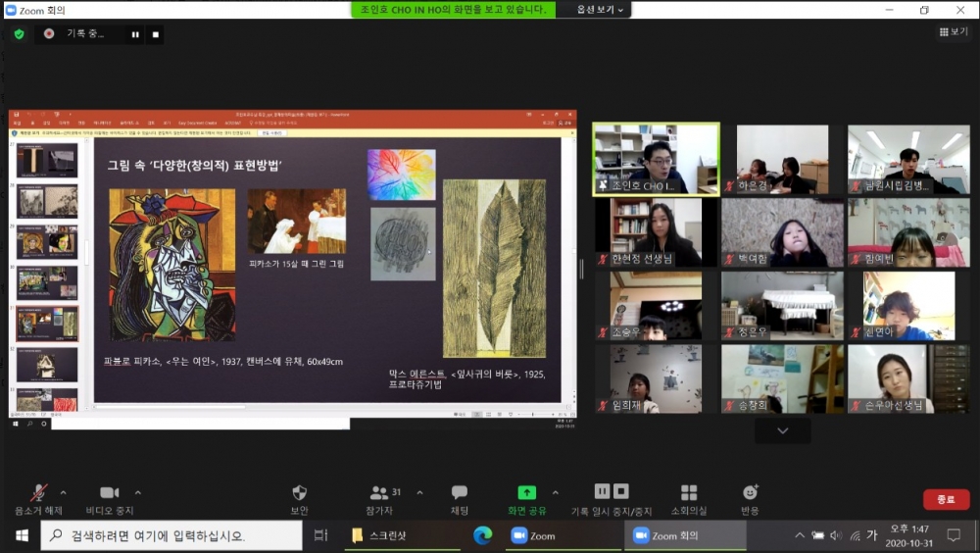Change gallery layout with 보기 button

click(x=954, y=31)
